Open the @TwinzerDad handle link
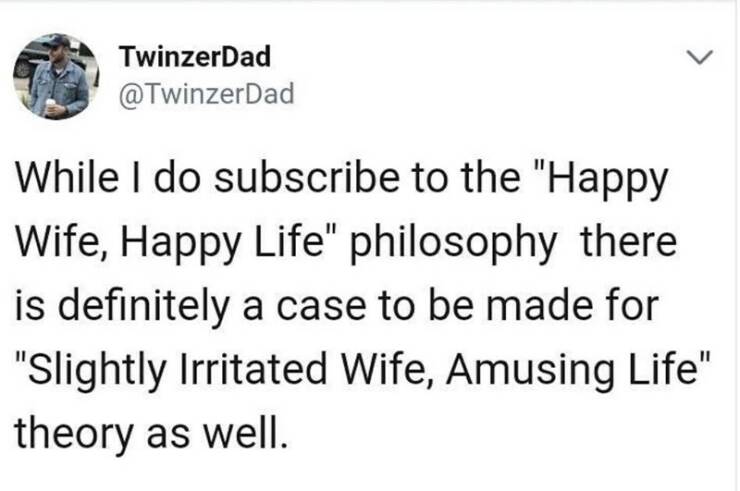The width and height of the screenshot is (740, 491). [206, 96]
